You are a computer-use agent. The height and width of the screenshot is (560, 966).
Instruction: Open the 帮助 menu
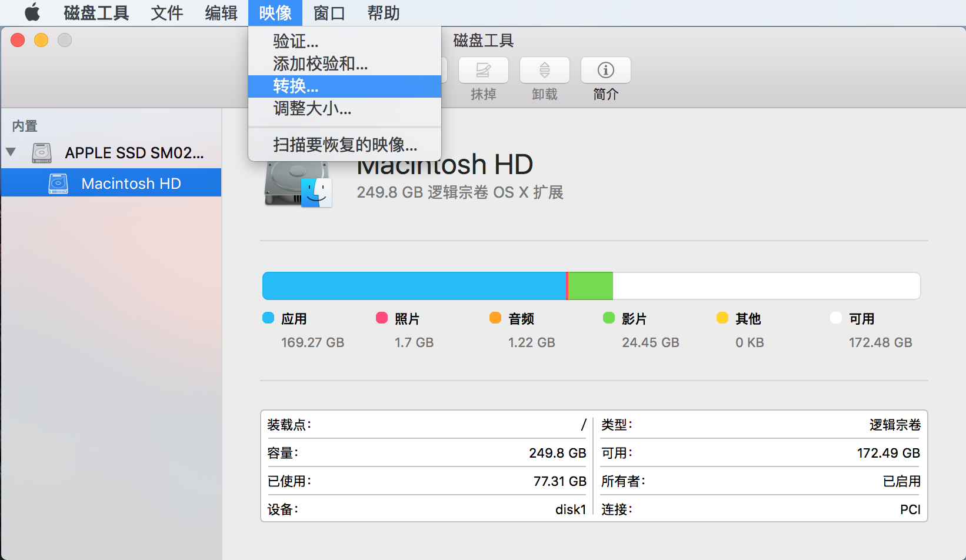[384, 12]
